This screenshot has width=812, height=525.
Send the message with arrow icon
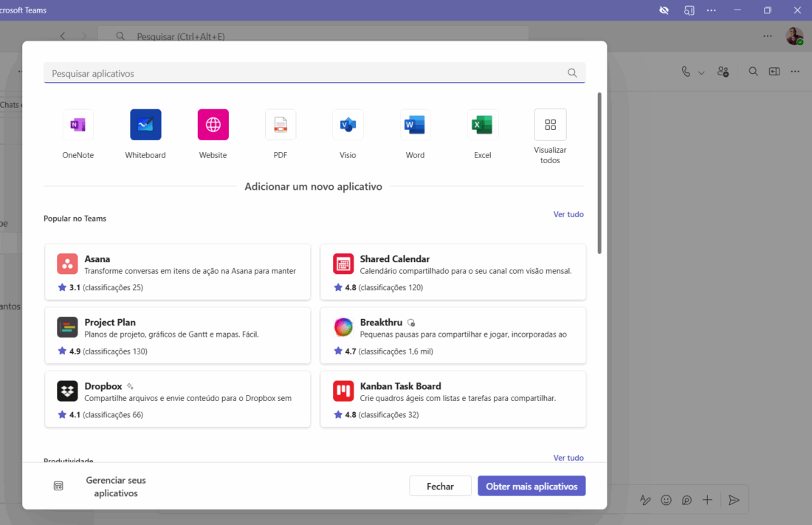click(734, 500)
